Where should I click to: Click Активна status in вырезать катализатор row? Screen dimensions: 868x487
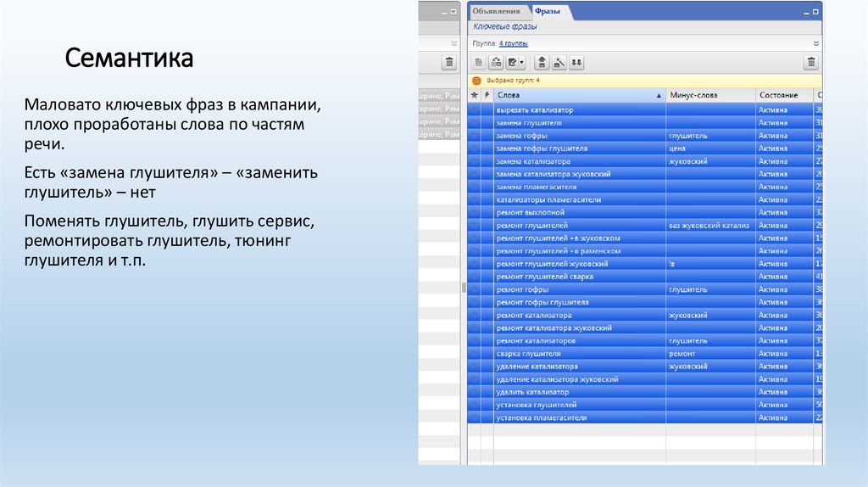(773, 109)
